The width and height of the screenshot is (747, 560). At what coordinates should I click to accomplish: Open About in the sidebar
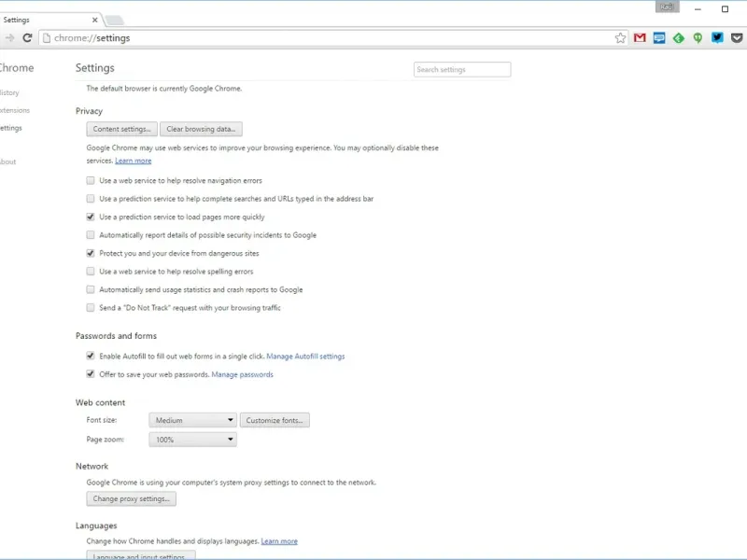click(7, 161)
